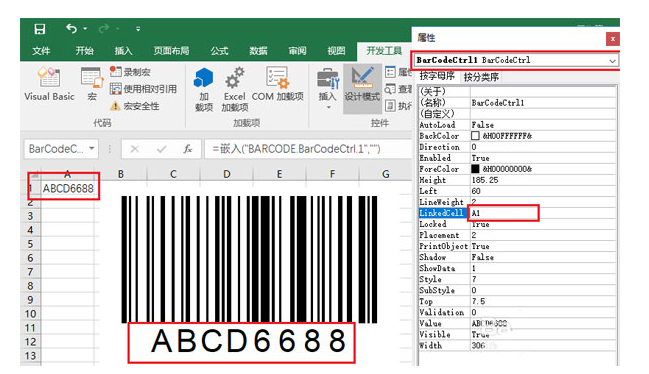The height and width of the screenshot is (374, 649).
Task: Switch to the 审阅 ribbon tab
Action: [x=297, y=51]
